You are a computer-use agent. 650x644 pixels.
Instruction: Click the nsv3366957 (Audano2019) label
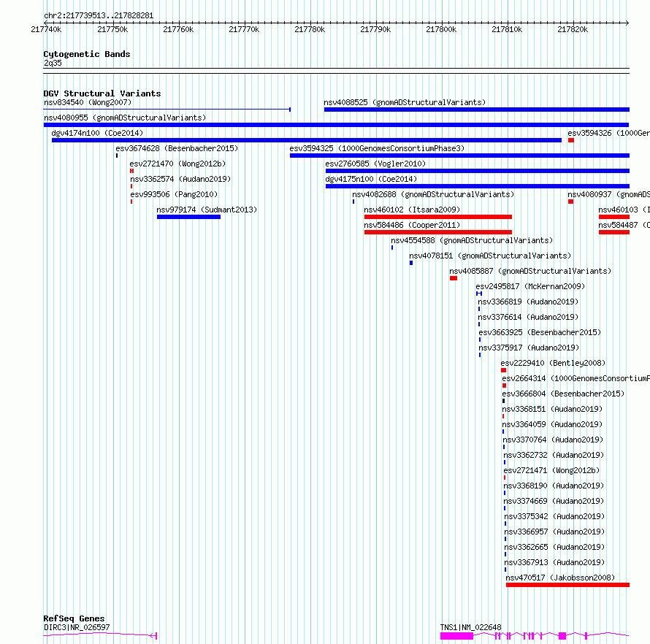(554, 532)
